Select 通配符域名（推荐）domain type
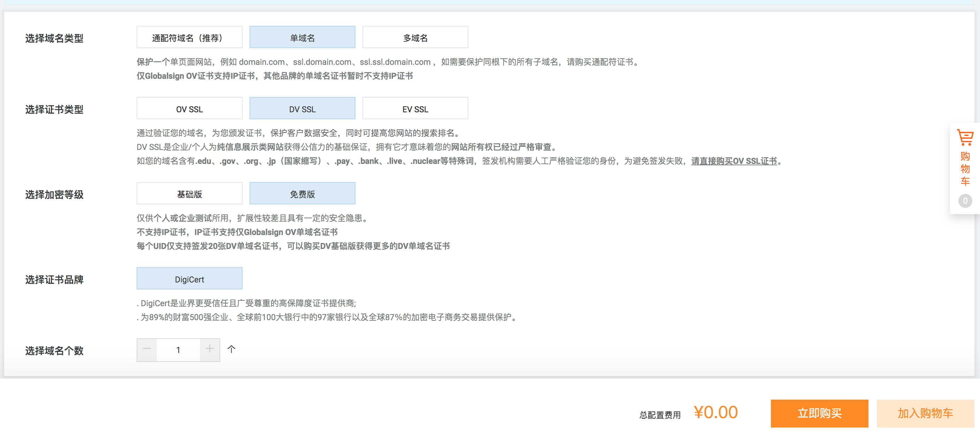Image resolution: width=980 pixels, height=438 pixels. (x=189, y=37)
